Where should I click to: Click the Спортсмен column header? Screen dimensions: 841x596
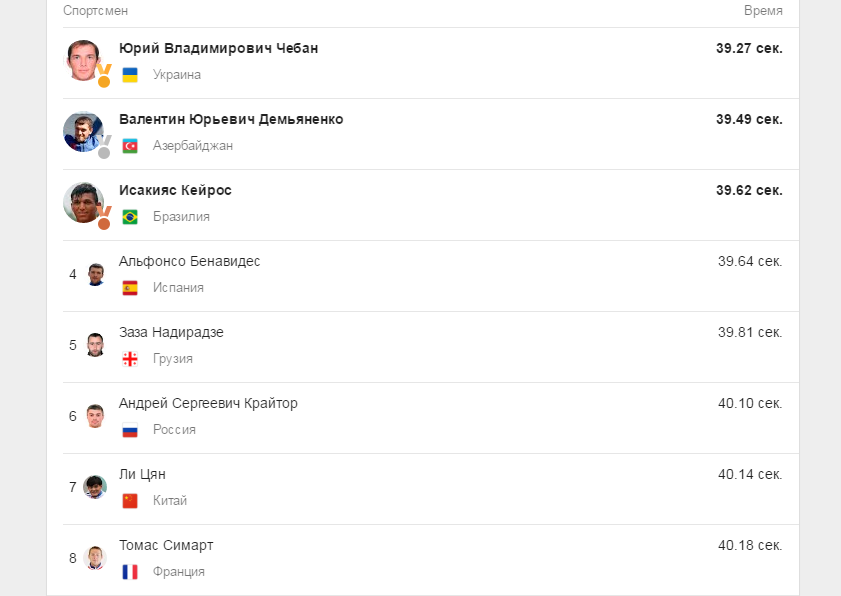tap(95, 11)
